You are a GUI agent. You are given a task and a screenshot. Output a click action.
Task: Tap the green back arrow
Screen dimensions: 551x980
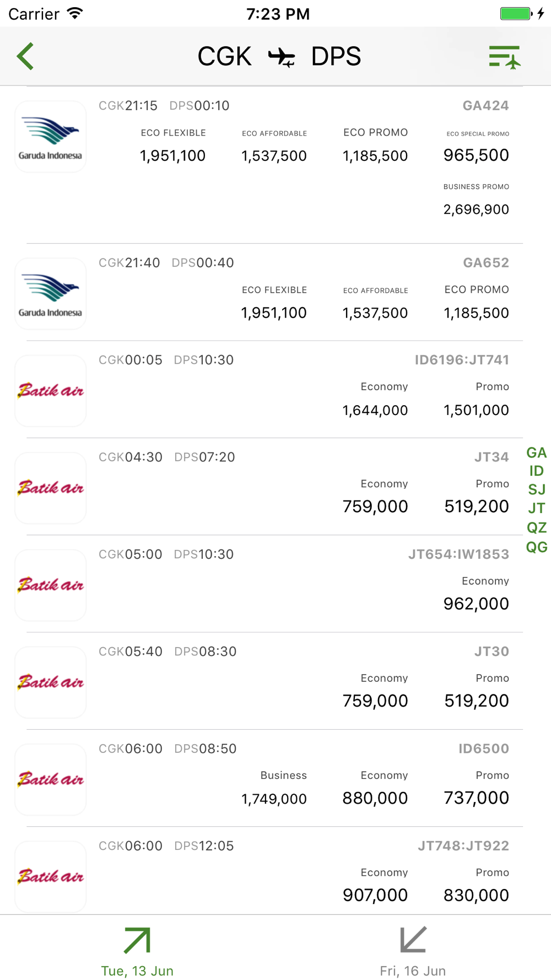pyautogui.click(x=25, y=56)
